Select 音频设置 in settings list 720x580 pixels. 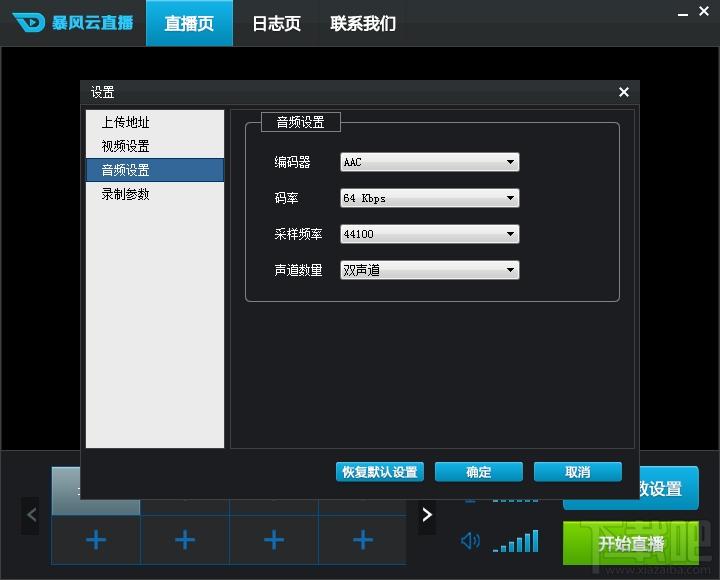point(155,170)
